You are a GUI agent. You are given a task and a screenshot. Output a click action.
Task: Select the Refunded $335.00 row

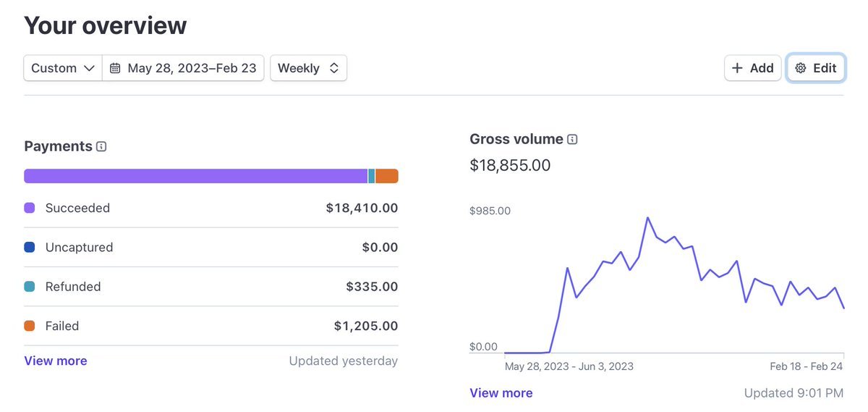(x=210, y=287)
